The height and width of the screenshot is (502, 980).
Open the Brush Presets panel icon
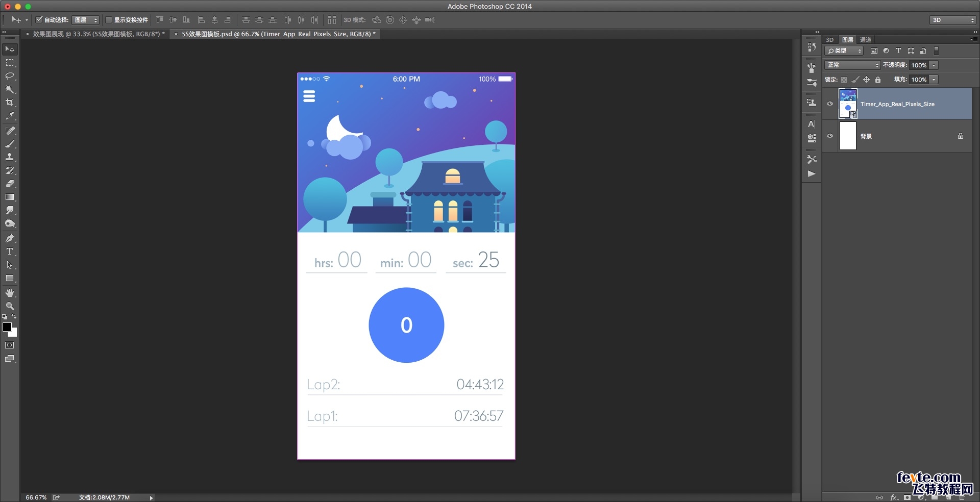coord(812,68)
